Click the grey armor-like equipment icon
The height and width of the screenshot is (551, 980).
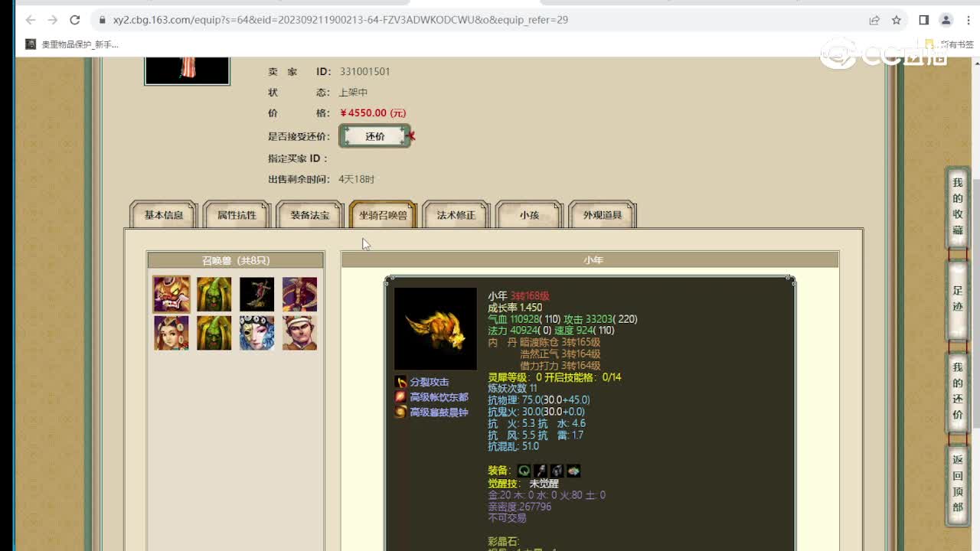(557, 471)
